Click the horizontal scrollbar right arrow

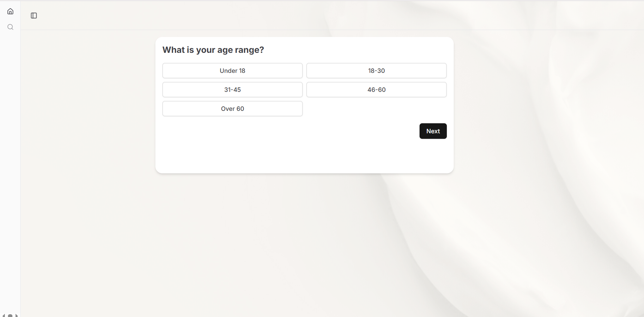click(17, 315)
